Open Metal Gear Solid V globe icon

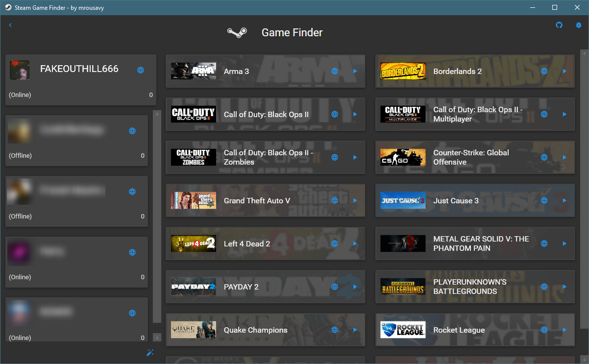tap(544, 243)
